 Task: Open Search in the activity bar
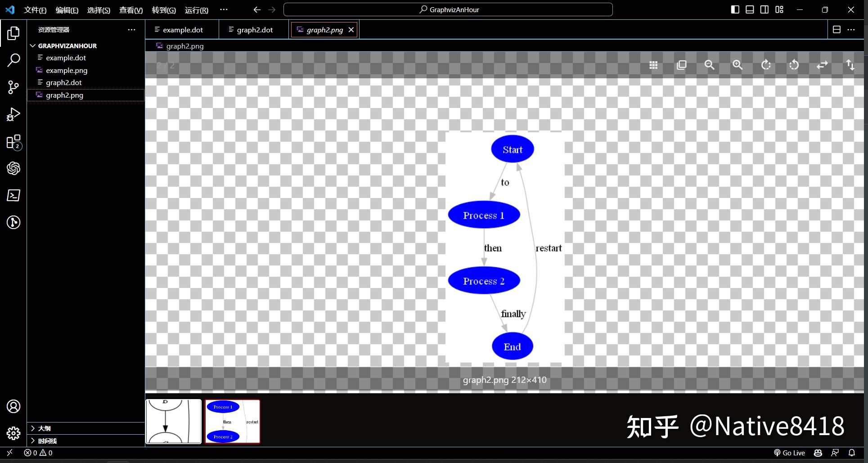pos(13,60)
